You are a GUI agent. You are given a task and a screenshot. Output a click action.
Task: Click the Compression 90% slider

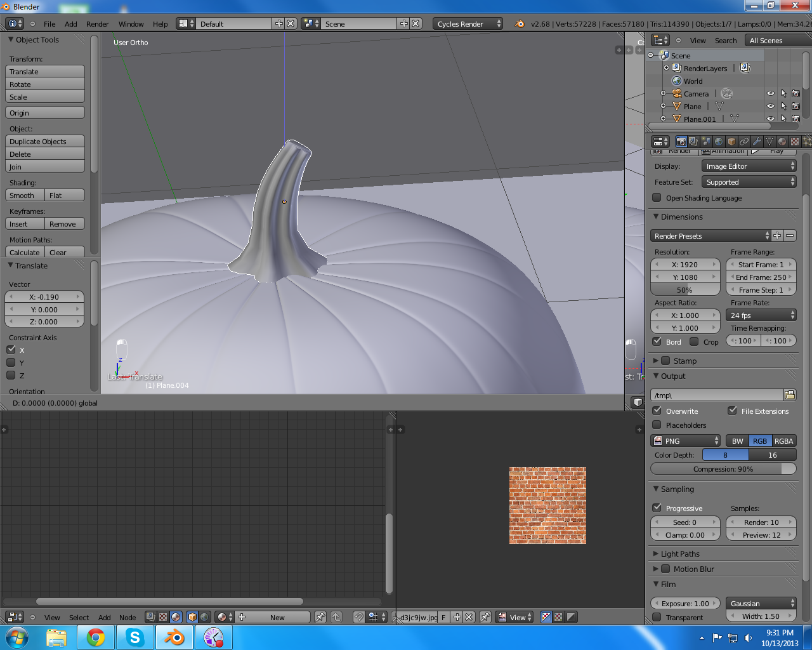[723, 468]
